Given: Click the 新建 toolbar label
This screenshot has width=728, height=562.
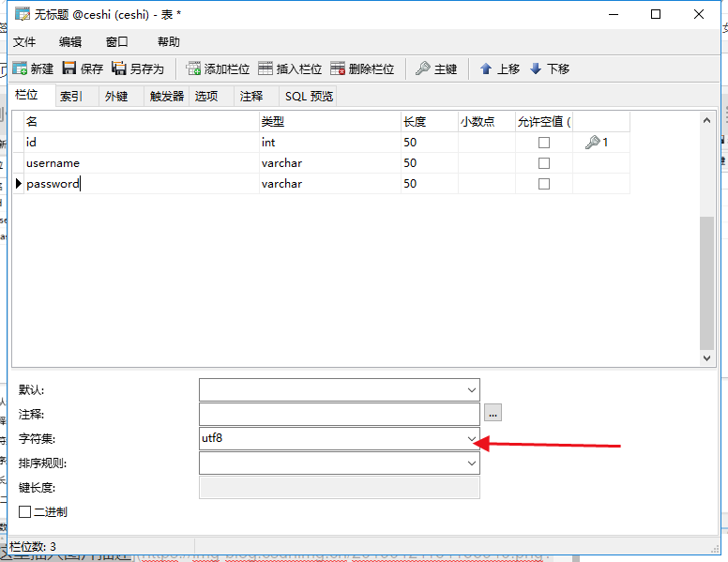Looking at the screenshot, I should coord(42,68).
